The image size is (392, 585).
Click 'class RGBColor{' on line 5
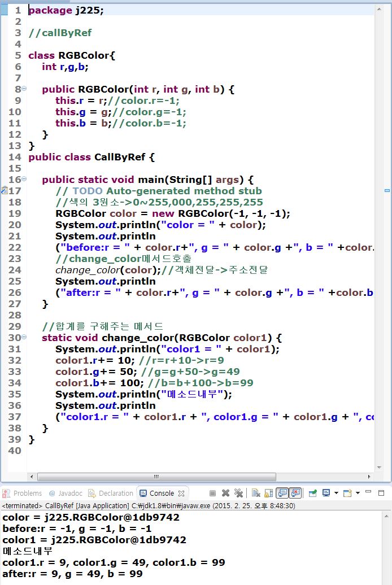click(x=72, y=55)
